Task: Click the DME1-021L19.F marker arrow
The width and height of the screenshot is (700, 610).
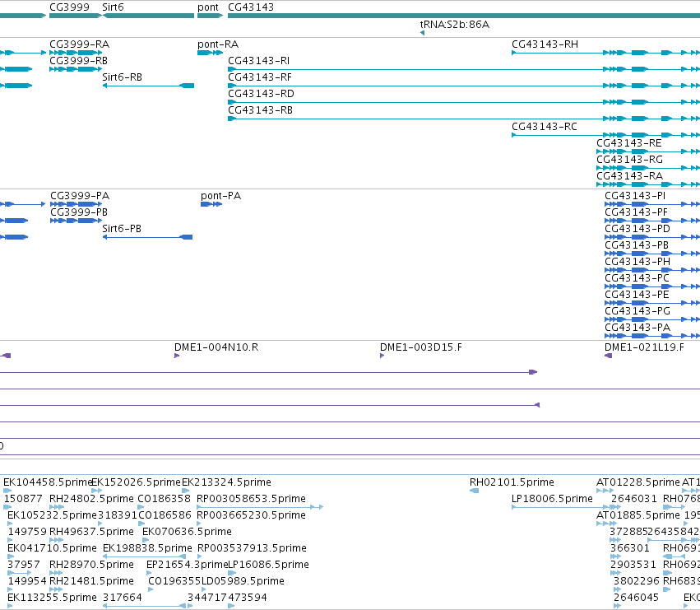Action: [608, 356]
